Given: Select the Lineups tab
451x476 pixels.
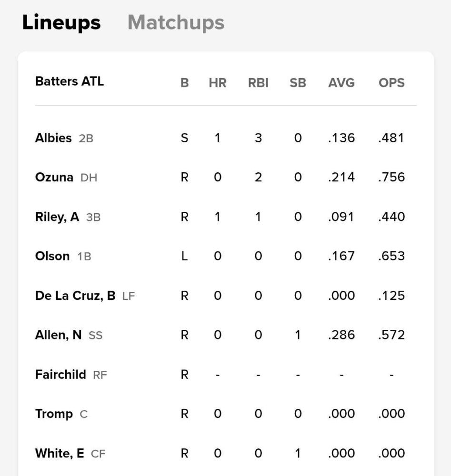Looking at the screenshot, I should coord(61,22).
